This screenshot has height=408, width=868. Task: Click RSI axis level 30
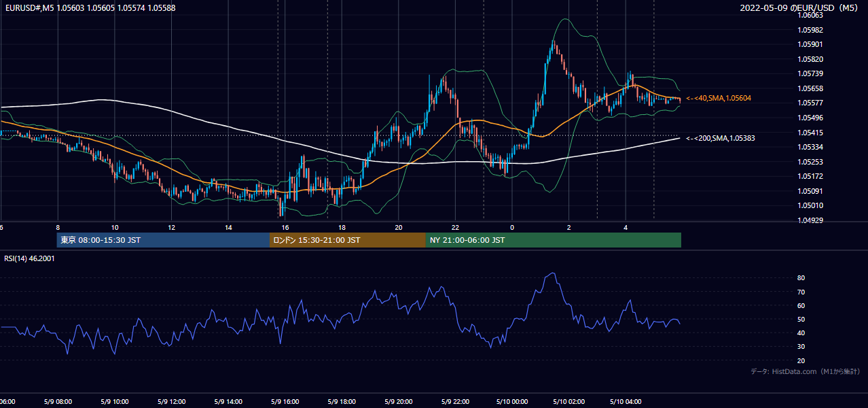pos(801,346)
